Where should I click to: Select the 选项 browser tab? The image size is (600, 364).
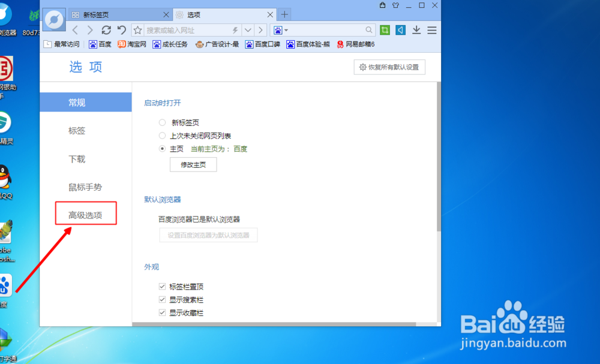224,14
